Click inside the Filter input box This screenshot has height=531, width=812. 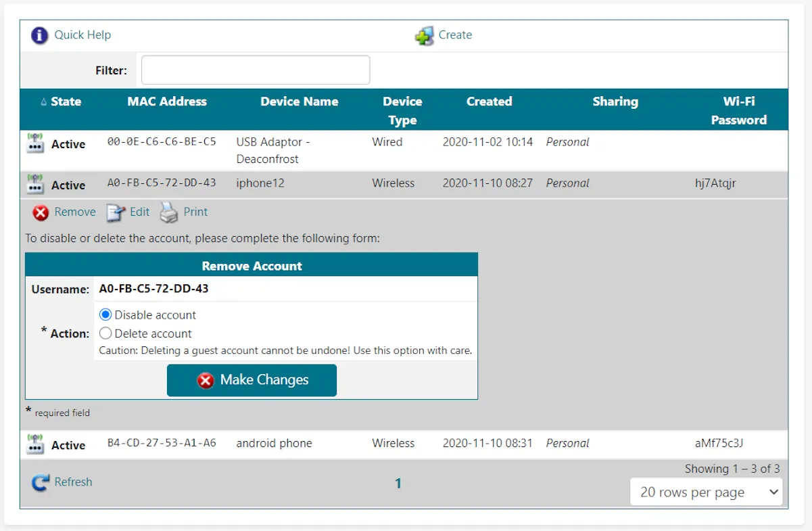(255, 70)
